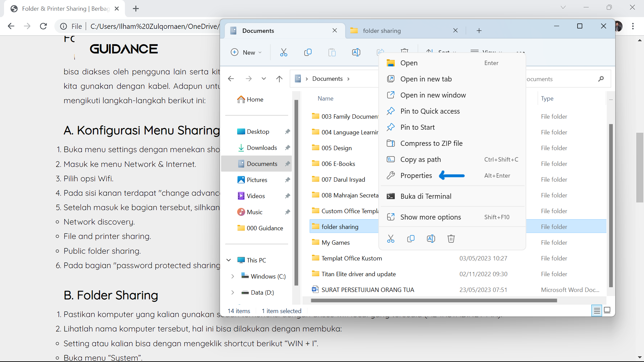
Task: Open recent locations chevron in Explorer
Action: pos(264,79)
